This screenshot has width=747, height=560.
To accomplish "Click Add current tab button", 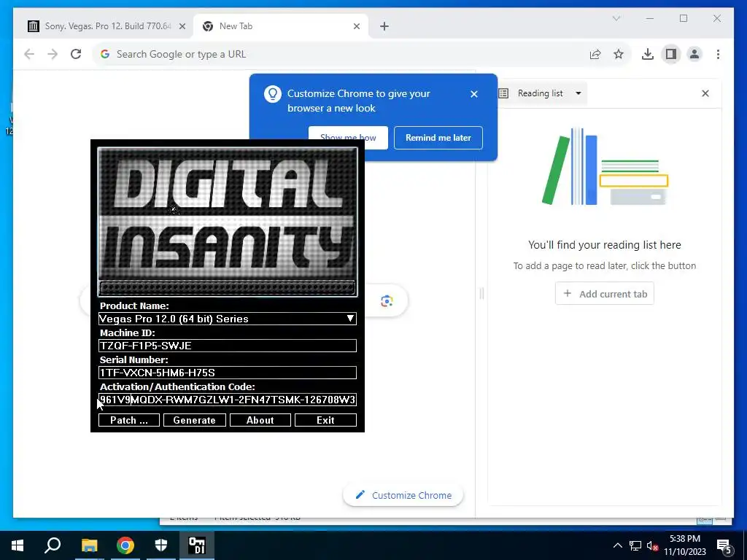I will coord(605,294).
